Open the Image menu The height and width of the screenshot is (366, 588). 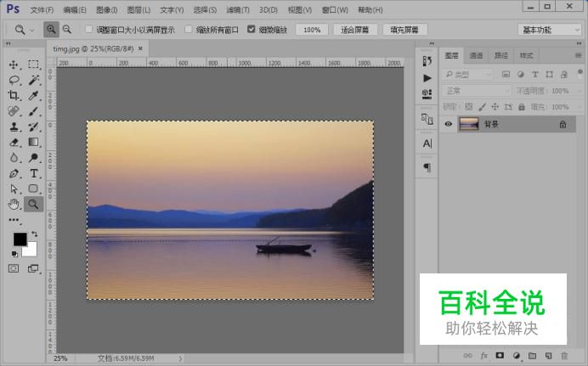tap(106, 10)
